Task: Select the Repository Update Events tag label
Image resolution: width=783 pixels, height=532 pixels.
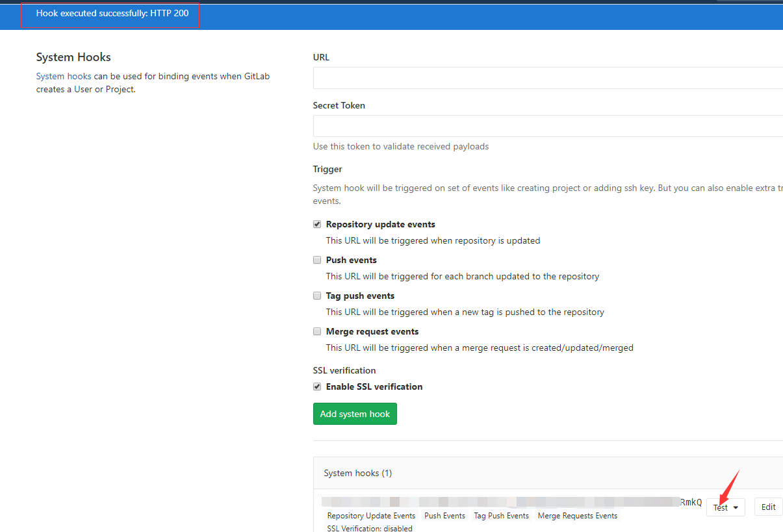Action: pos(370,515)
